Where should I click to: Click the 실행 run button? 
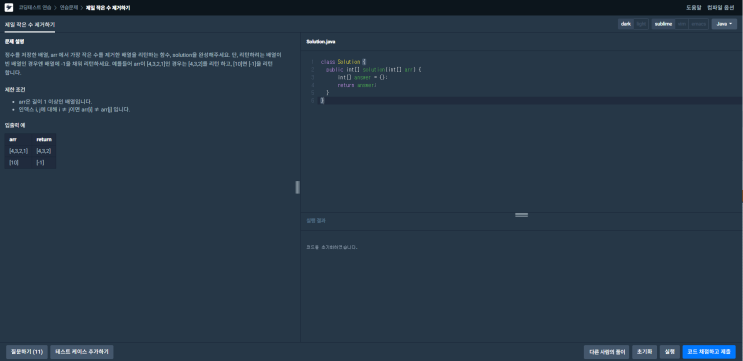click(x=670, y=352)
